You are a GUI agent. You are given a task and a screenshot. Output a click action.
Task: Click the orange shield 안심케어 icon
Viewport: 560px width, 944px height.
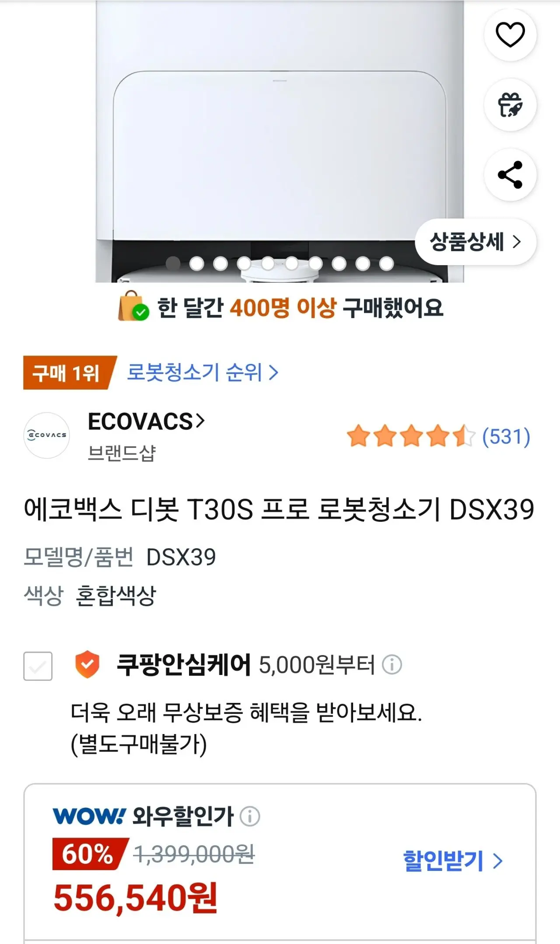tap(87, 664)
